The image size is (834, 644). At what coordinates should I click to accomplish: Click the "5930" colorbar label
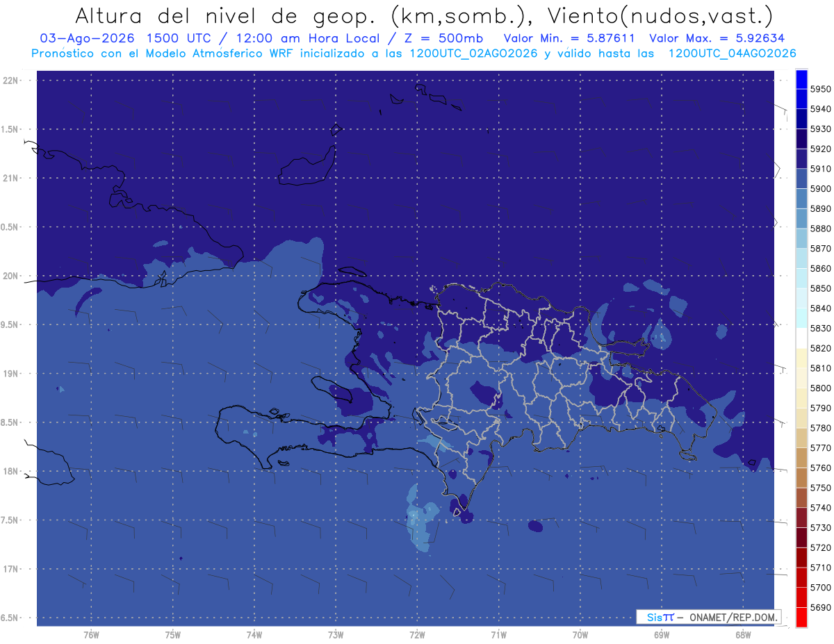click(x=821, y=129)
